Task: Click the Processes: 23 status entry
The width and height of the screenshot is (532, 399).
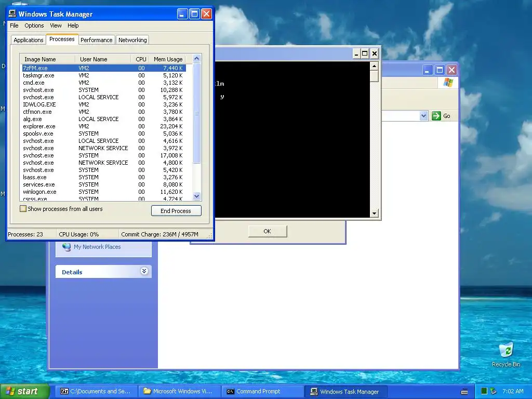Action: tap(25, 234)
